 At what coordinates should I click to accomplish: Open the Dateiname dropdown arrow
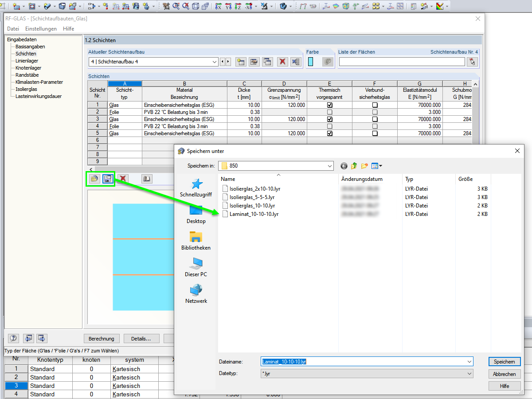click(469, 362)
